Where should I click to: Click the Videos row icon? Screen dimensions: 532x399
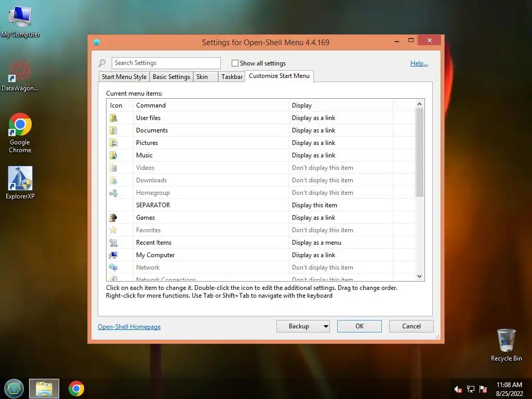coord(113,168)
